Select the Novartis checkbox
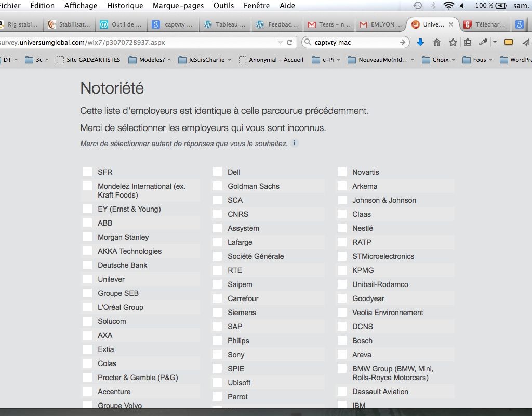This screenshot has height=416, width=532. 342,172
